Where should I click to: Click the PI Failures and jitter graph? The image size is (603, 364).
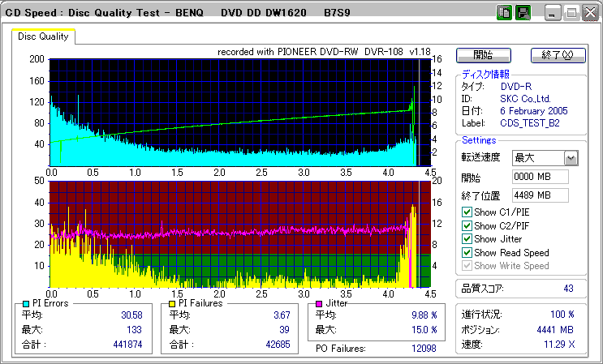(x=239, y=234)
